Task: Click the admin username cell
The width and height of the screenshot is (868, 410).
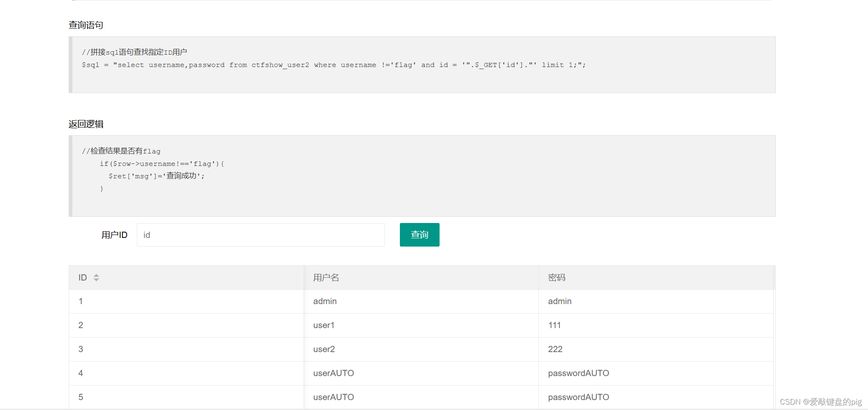Action: (x=421, y=301)
